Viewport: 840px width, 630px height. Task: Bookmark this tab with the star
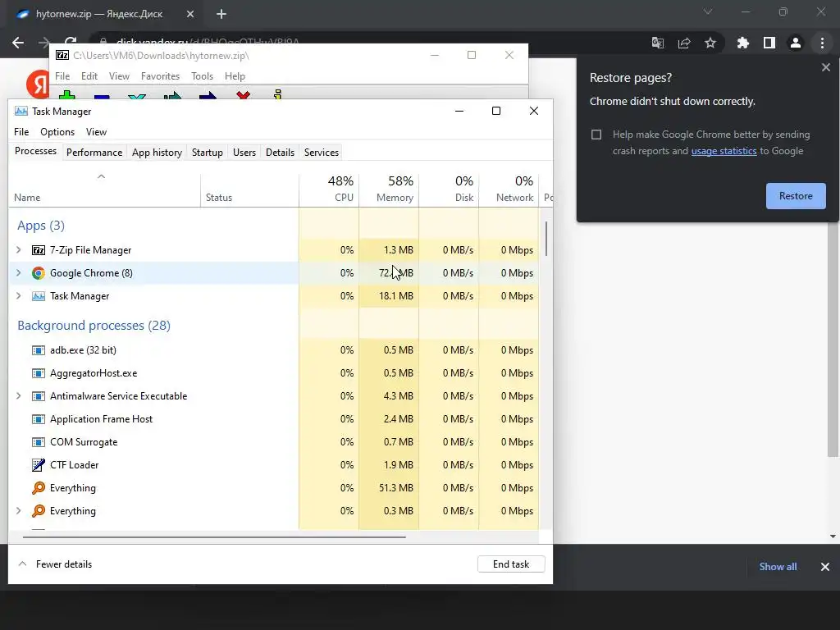pyautogui.click(x=710, y=43)
